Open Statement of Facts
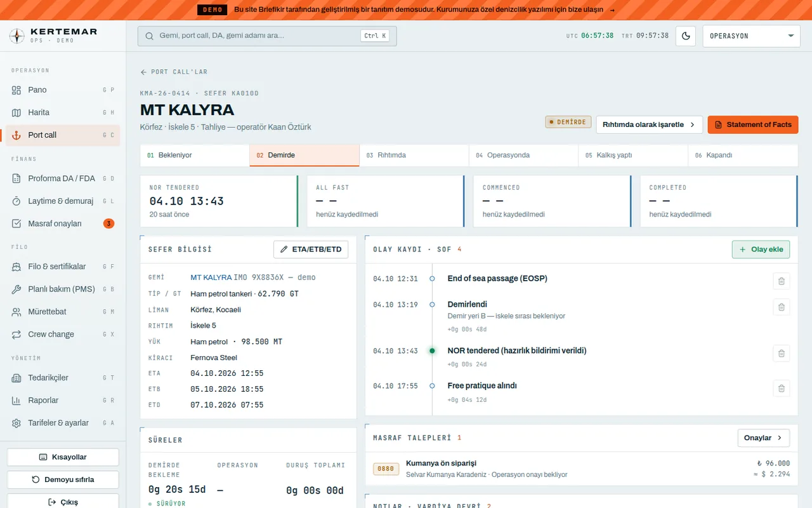This screenshot has height=508, width=812. [x=752, y=124]
